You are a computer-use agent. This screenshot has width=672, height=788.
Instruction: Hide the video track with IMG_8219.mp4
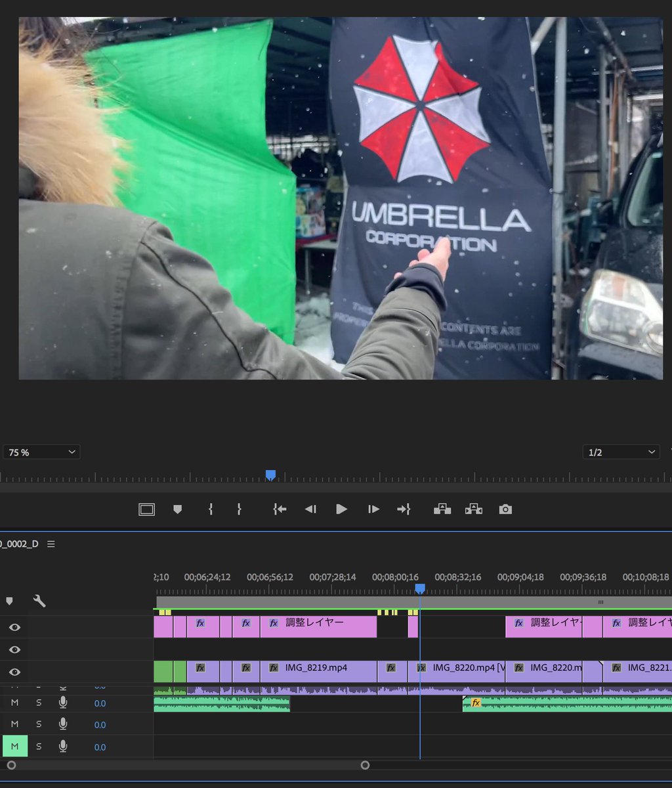coord(14,672)
